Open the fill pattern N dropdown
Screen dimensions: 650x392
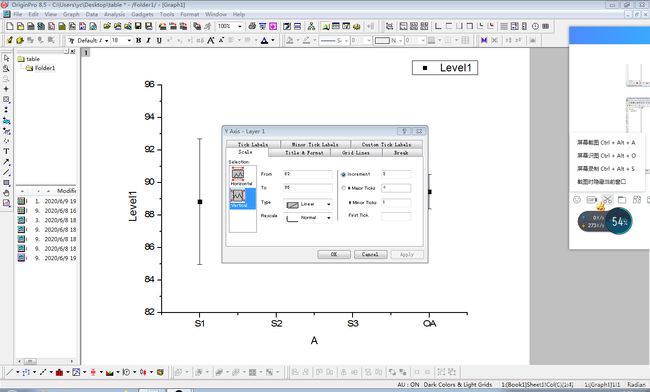pos(400,40)
